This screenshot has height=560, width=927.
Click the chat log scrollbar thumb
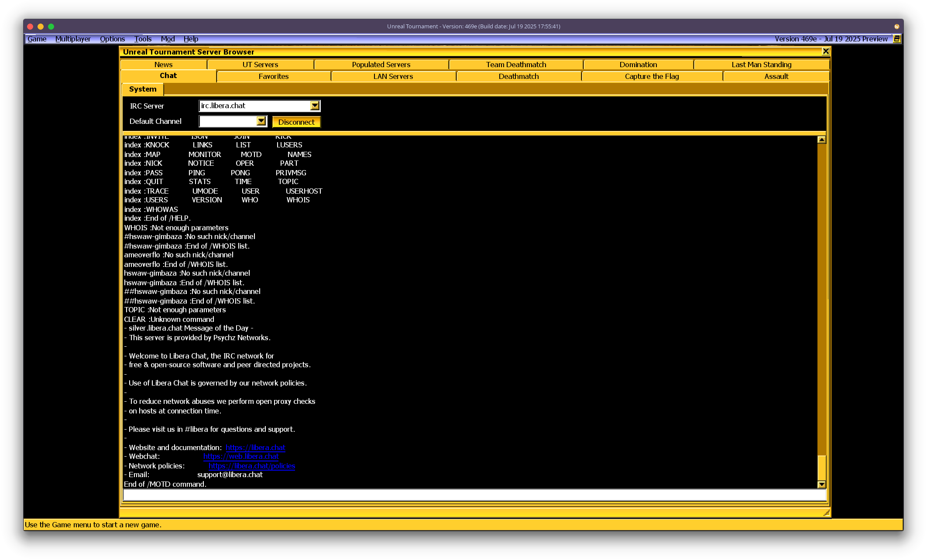tap(821, 468)
